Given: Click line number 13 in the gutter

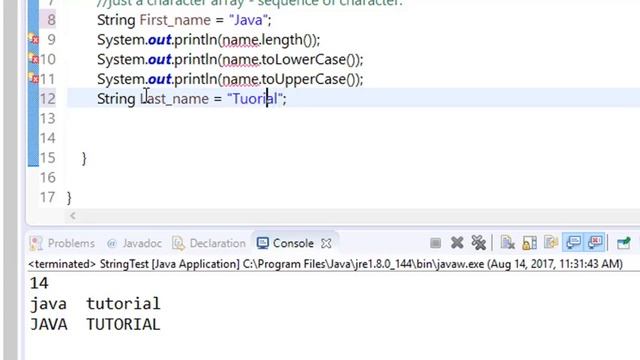Looking at the screenshot, I should pyautogui.click(x=48, y=118).
